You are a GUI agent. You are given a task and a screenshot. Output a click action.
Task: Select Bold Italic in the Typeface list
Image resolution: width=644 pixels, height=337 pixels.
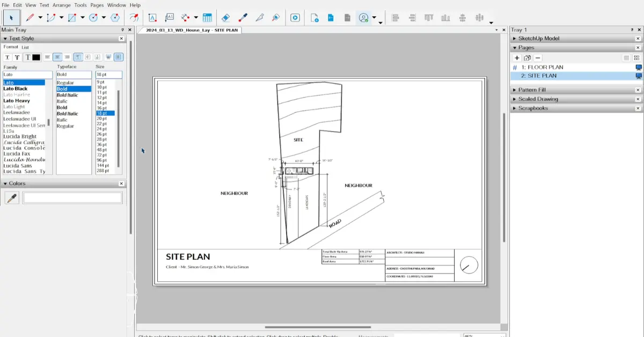68,95
